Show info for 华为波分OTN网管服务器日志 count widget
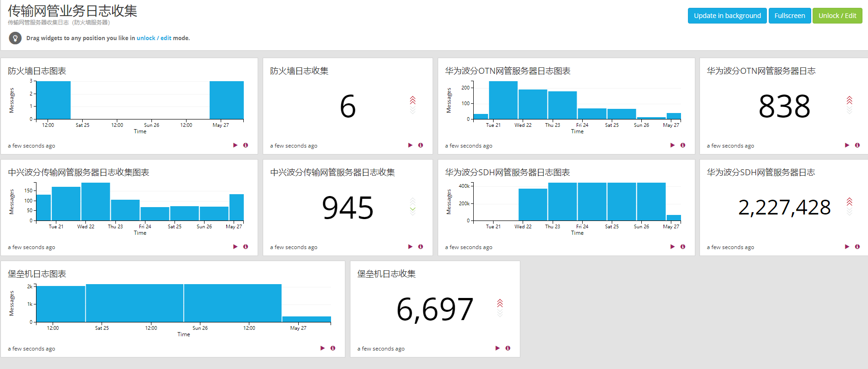Screen dimensions: 868x369 [857, 145]
